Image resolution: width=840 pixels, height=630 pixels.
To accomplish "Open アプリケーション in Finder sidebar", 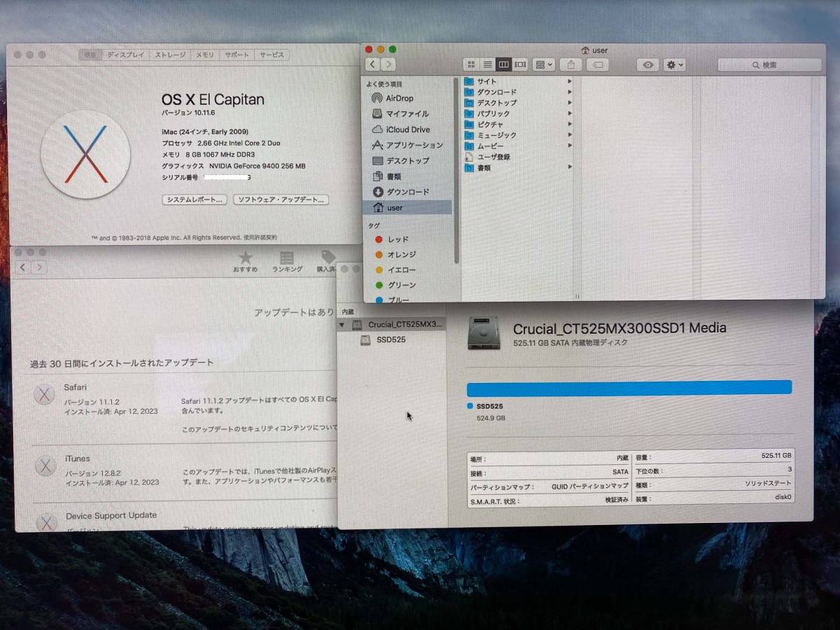I will point(408,145).
